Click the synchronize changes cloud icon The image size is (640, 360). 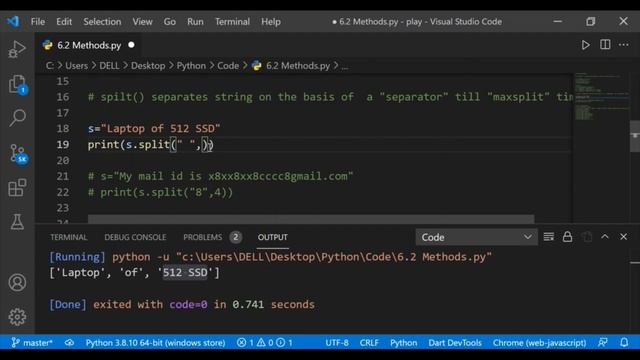[69, 343]
